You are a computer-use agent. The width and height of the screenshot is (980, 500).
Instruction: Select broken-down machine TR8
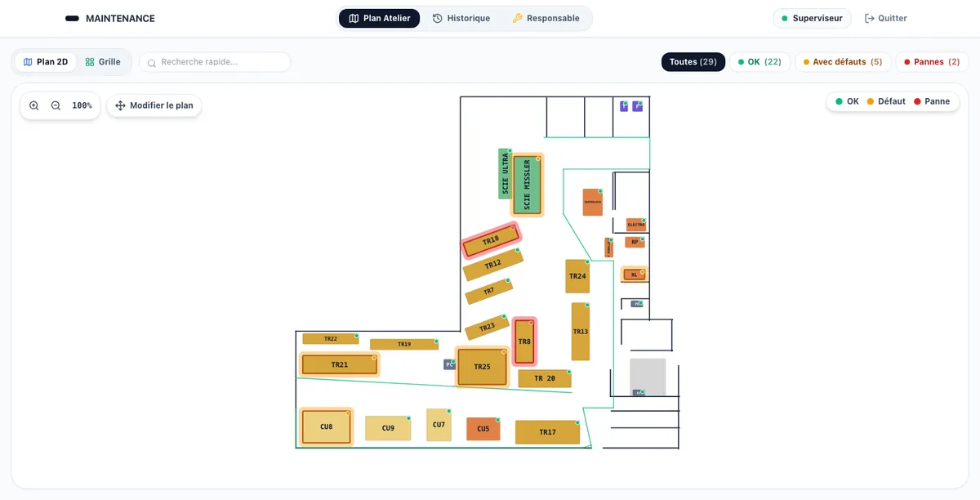pos(524,342)
